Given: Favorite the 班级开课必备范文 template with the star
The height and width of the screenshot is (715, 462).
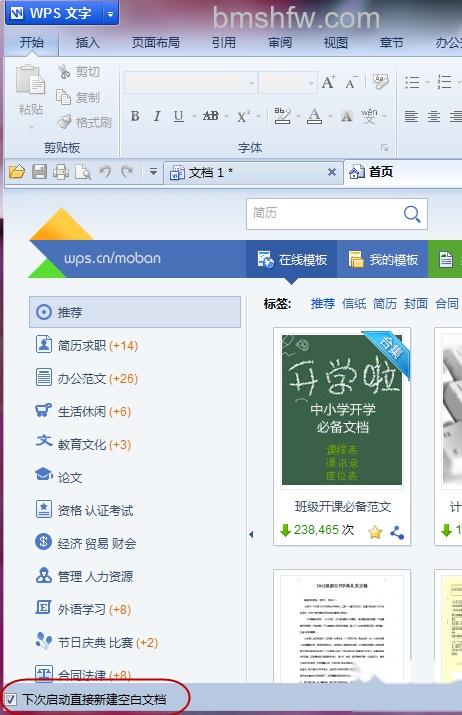Looking at the screenshot, I should [375, 532].
